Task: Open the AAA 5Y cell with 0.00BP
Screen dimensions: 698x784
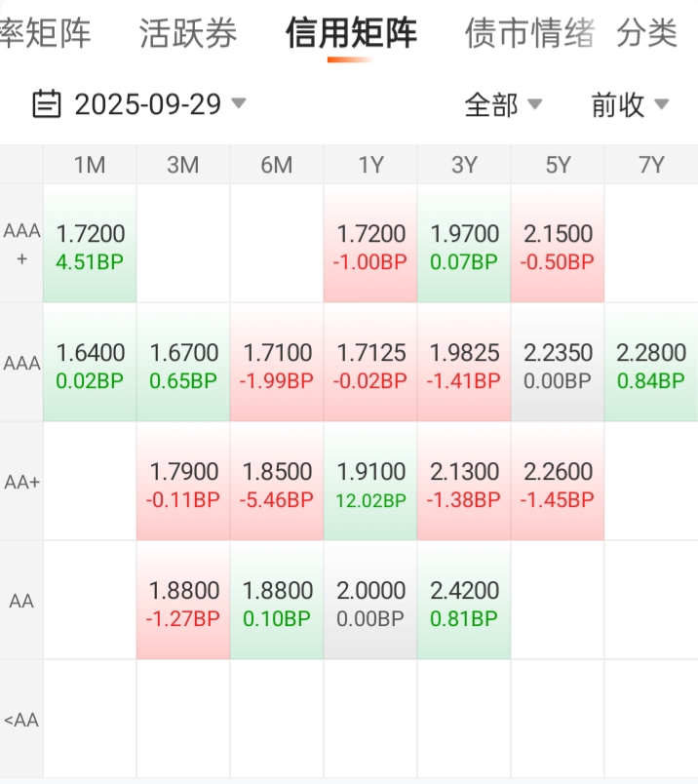Action: 558,366
